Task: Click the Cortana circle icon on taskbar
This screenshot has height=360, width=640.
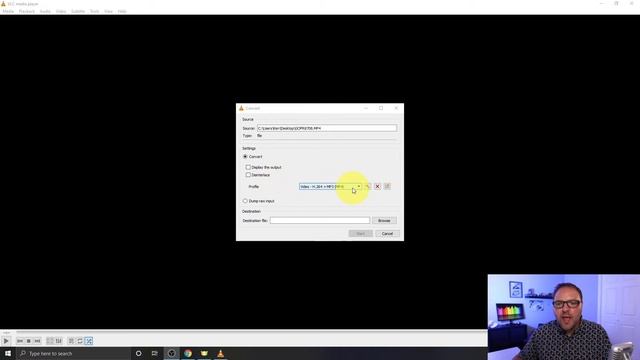Action: (138, 353)
